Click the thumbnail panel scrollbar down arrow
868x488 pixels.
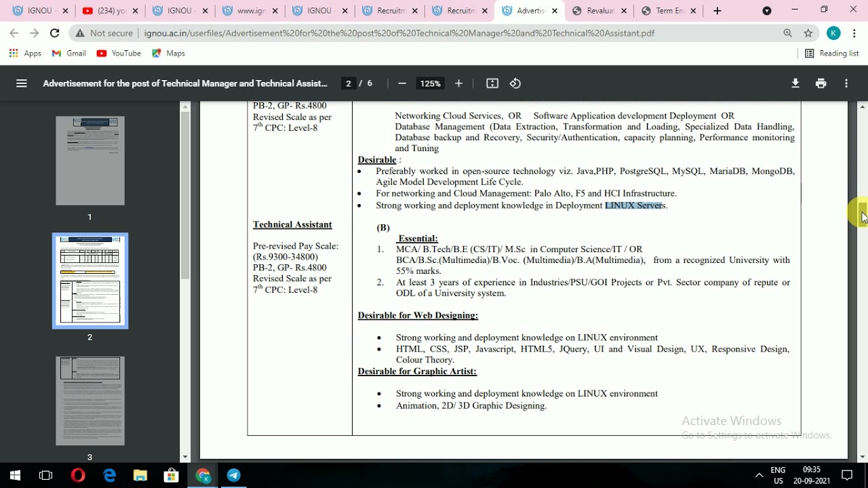click(185, 457)
